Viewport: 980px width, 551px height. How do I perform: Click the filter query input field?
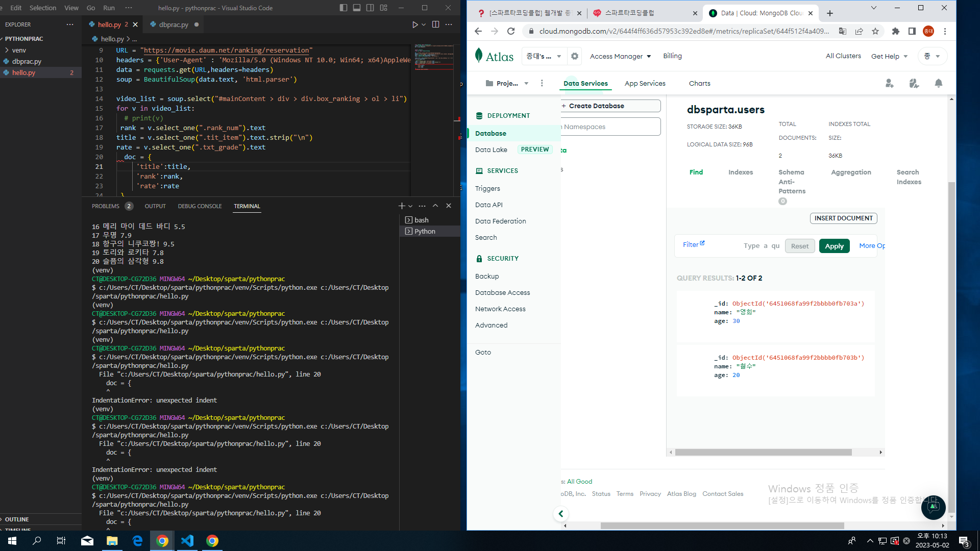[x=762, y=245]
